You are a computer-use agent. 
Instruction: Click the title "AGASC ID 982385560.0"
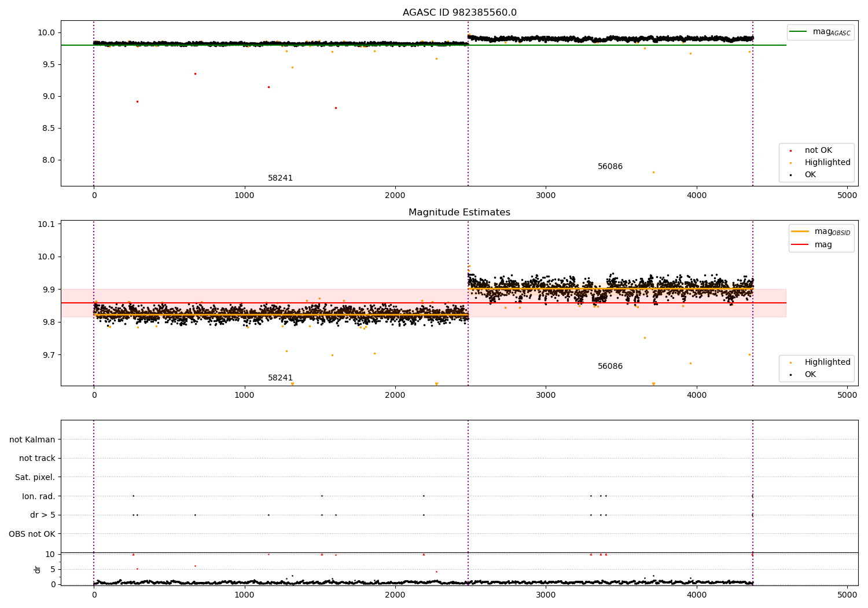click(x=459, y=13)
